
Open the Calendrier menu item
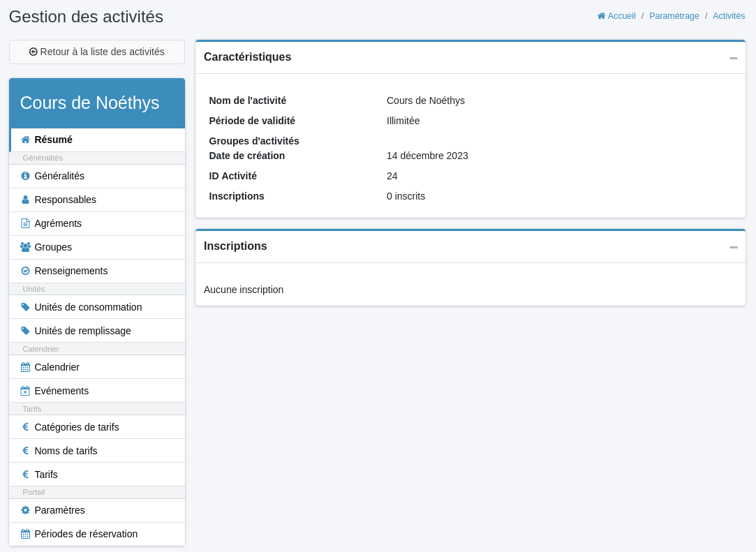(x=57, y=367)
